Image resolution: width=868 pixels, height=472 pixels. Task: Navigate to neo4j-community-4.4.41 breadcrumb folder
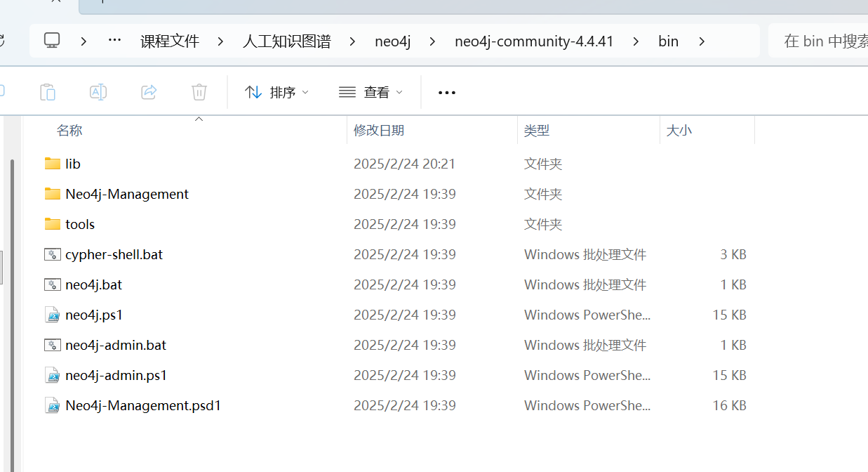pos(534,41)
